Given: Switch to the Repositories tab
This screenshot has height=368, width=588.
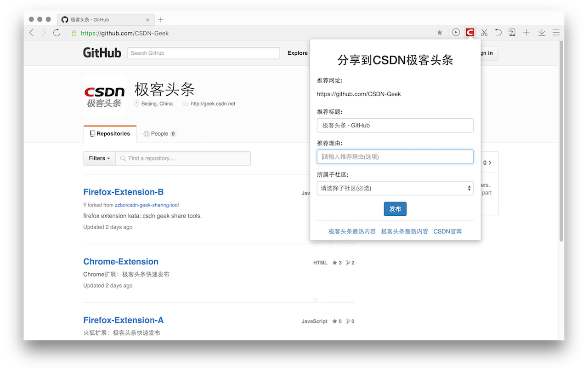Looking at the screenshot, I should (x=110, y=133).
